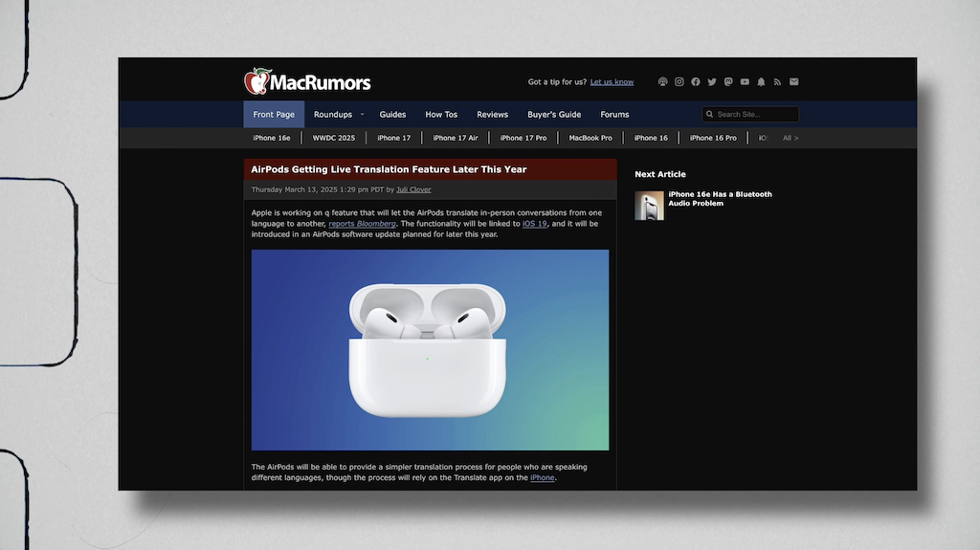Open the MacRumors Facebook icon
The height and width of the screenshot is (550, 980).
click(x=696, y=82)
